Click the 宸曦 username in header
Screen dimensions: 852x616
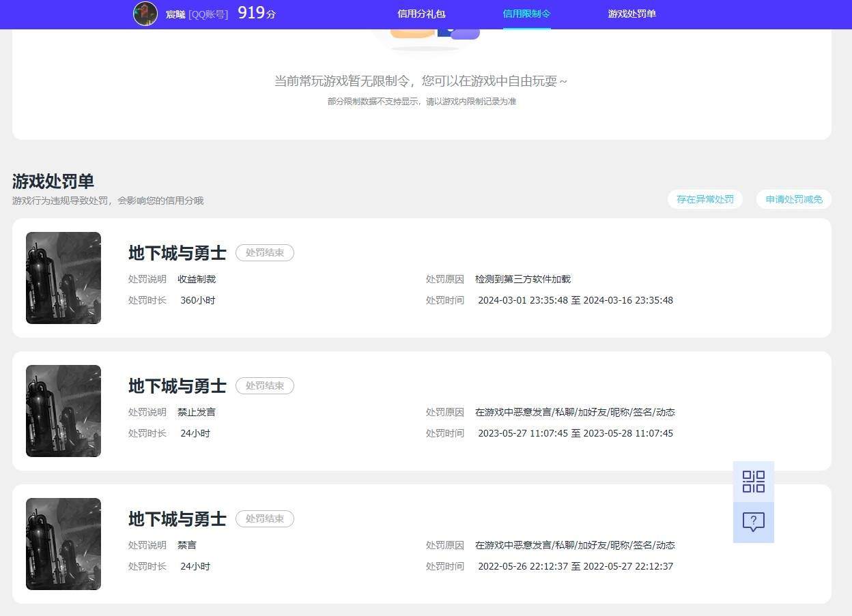click(x=175, y=14)
